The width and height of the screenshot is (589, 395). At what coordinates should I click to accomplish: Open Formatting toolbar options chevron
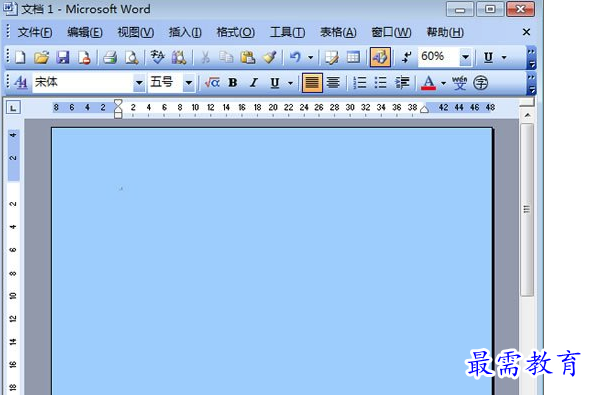coord(532,83)
